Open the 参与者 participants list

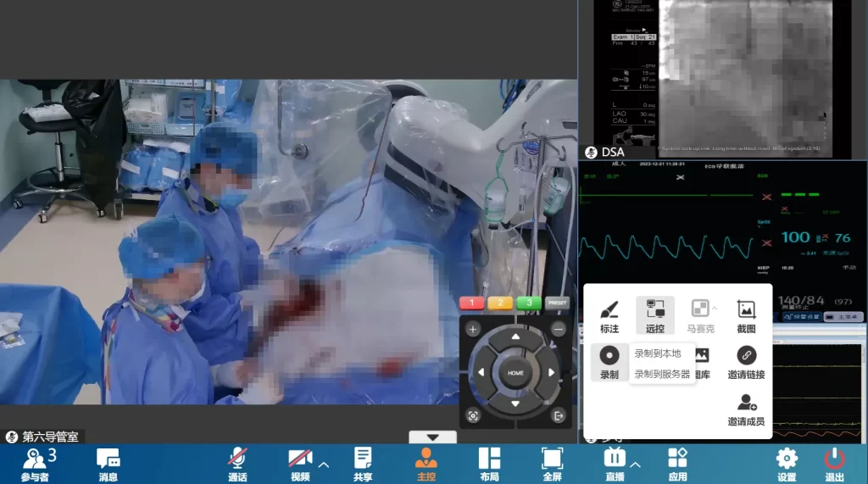pyautogui.click(x=36, y=465)
